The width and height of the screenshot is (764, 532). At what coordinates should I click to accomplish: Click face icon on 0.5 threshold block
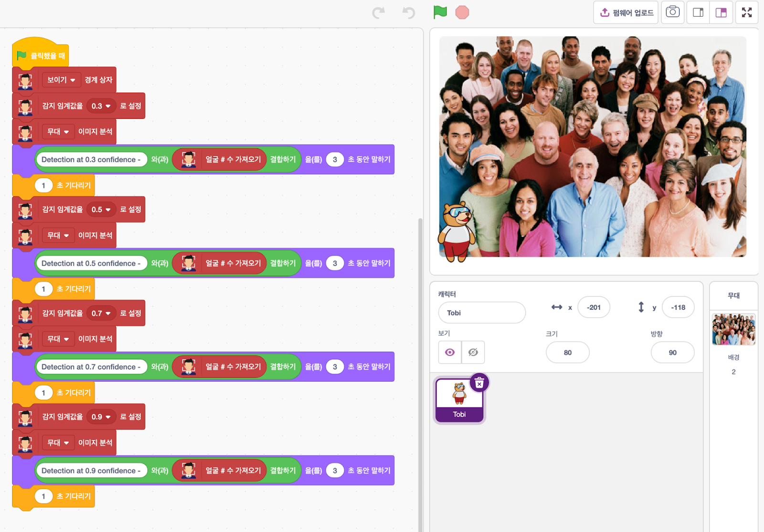click(25, 210)
